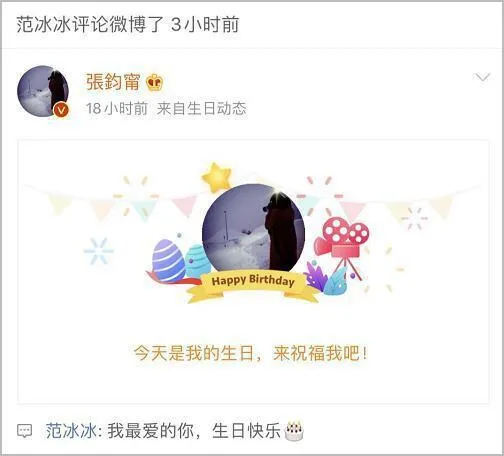This screenshot has width=504, height=456.
Task: Click the comment speech bubble icon
Action: pyautogui.click(x=25, y=431)
